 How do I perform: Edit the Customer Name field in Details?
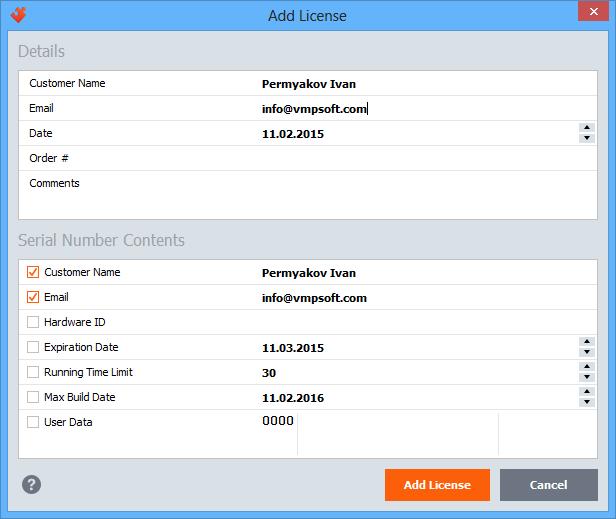[428, 84]
